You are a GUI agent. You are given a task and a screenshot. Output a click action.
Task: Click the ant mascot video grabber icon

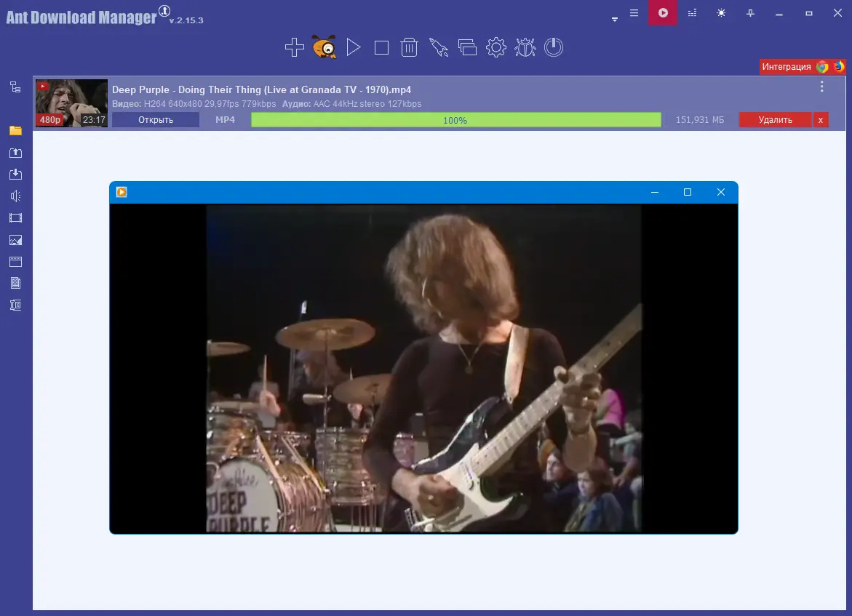(x=324, y=47)
